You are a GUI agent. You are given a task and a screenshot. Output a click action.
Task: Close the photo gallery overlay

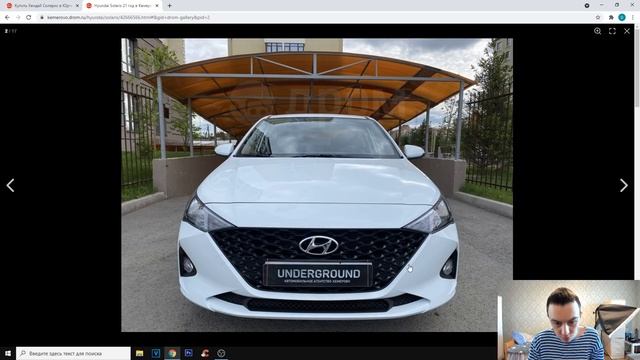[627, 31]
